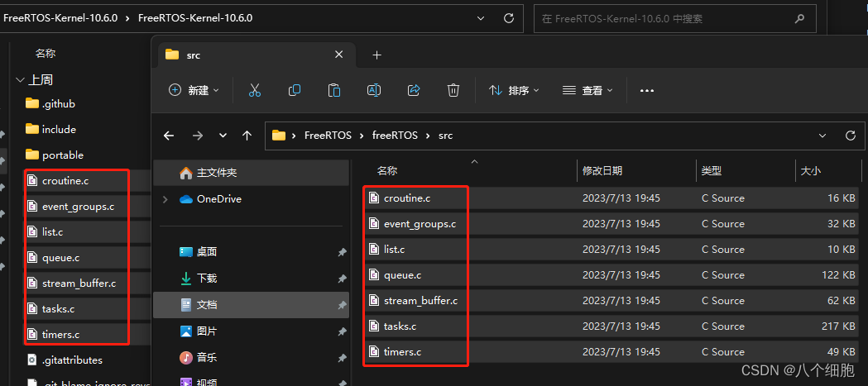This screenshot has height=386, width=868.
Task: Expand src address bar history dropdown
Action: coord(822,136)
